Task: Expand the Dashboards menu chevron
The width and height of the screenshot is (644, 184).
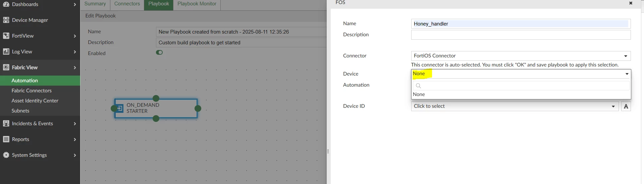Action: coord(75,5)
